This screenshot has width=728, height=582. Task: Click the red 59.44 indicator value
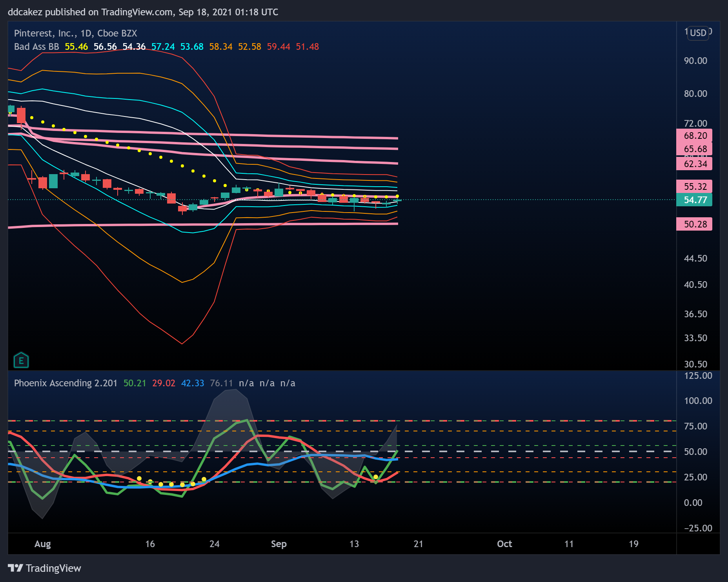click(278, 47)
